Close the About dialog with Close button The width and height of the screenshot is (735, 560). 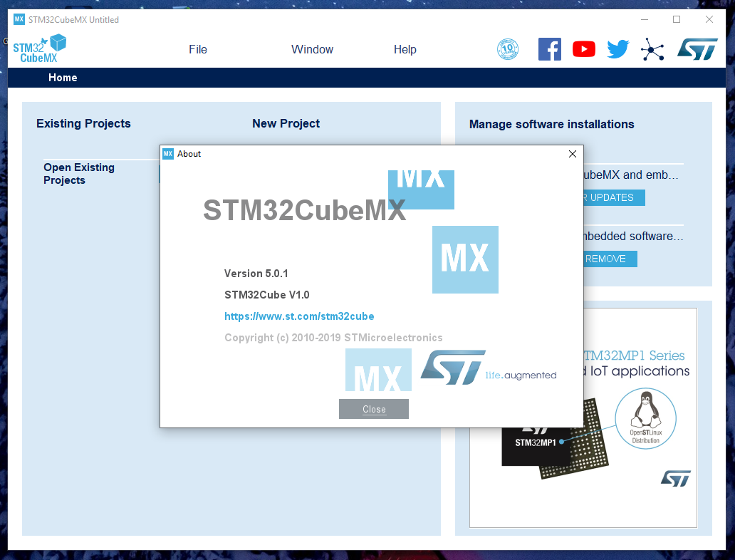pyautogui.click(x=374, y=409)
